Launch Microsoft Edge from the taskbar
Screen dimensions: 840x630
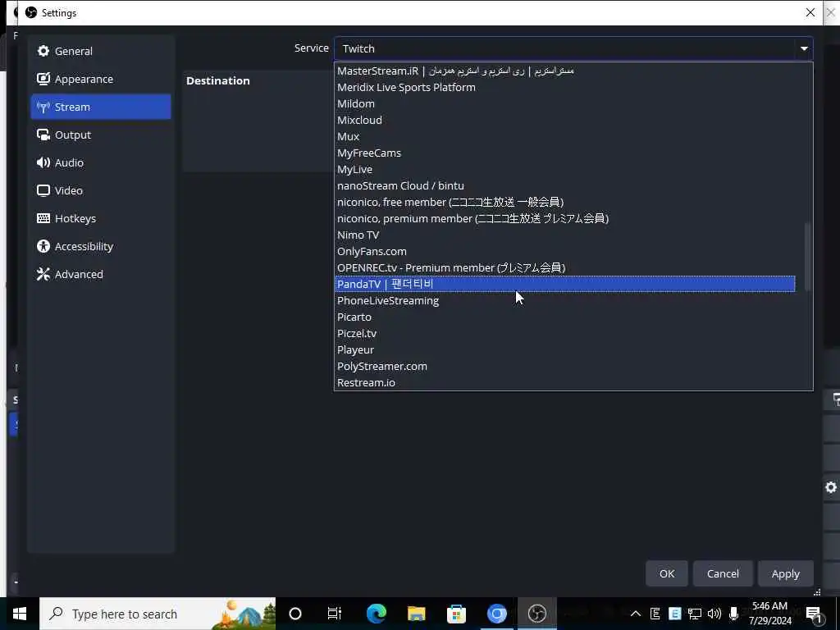point(376,614)
